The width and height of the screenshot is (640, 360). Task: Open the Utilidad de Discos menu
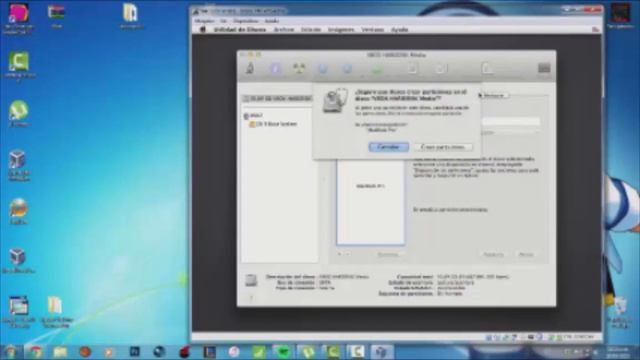(240, 29)
